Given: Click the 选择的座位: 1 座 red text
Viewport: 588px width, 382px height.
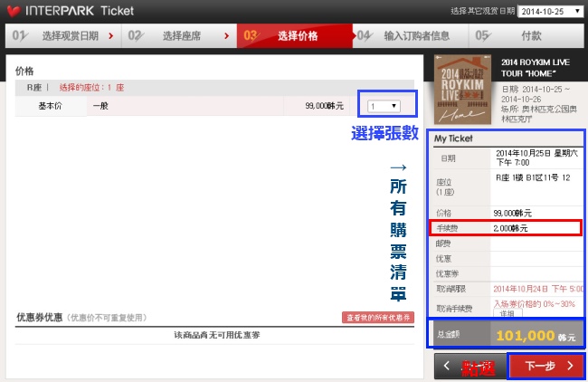Looking at the screenshot, I should coord(91,88).
